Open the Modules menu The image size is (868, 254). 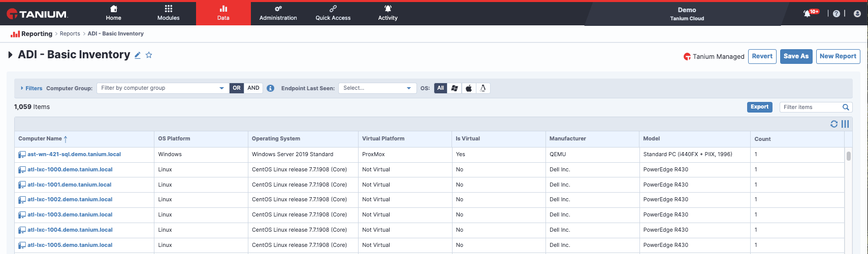coord(169,13)
